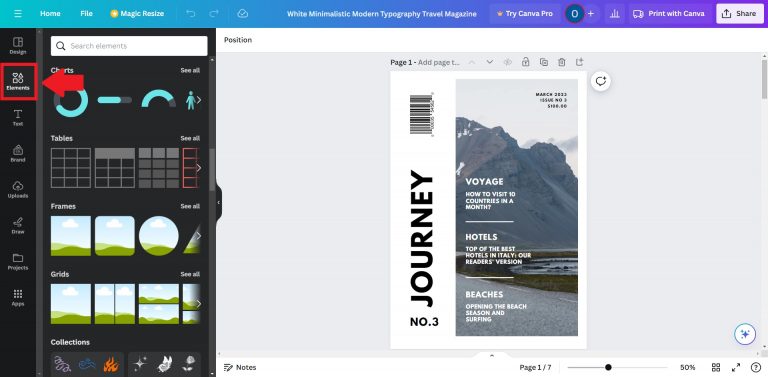Insert the progress bar chart element

tap(115, 100)
